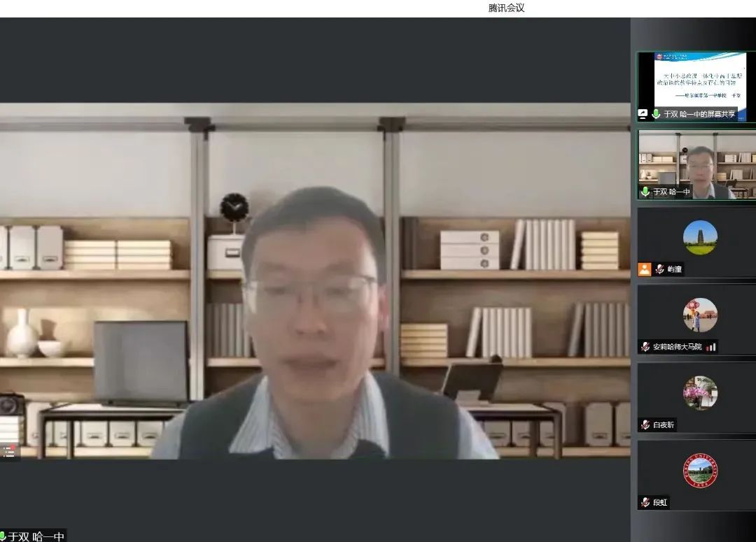This screenshot has width=756, height=542.
Task: Click the muted microphone icon beside 屿潼
Action: (659, 270)
